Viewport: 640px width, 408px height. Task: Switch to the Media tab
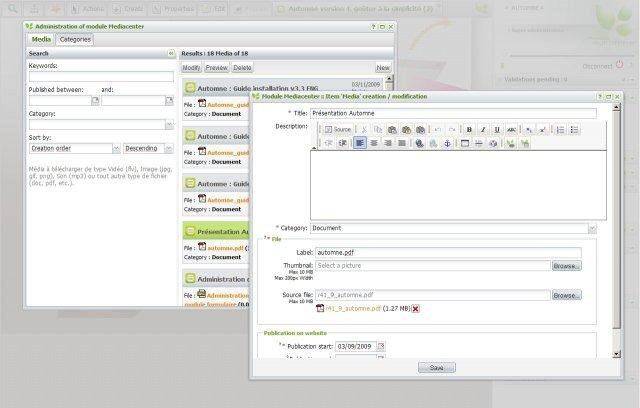click(x=41, y=40)
